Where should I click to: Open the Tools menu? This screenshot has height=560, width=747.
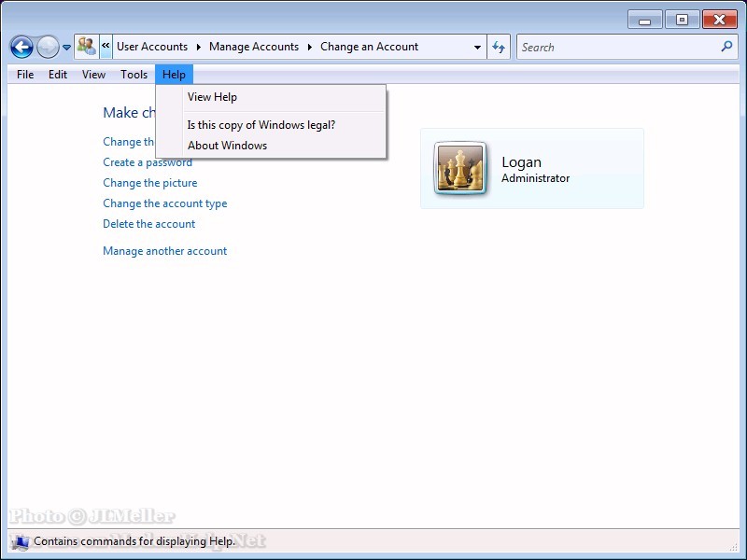pyautogui.click(x=134, y=75)
